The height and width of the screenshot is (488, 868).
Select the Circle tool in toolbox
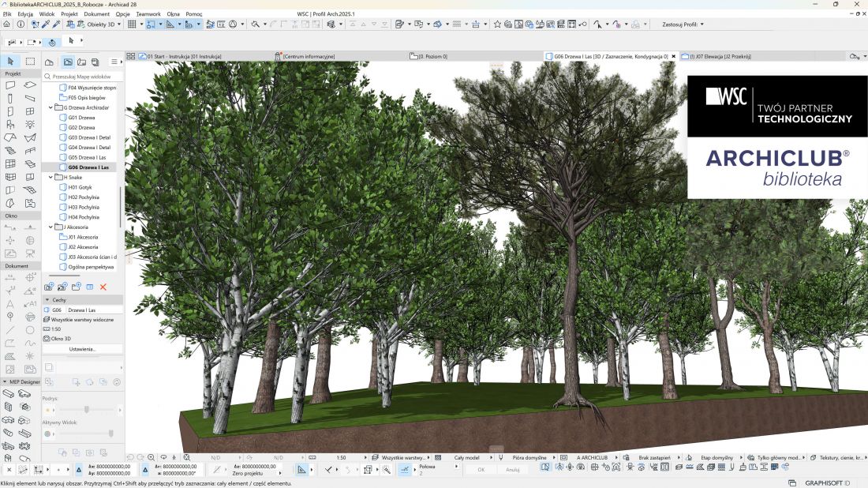tap(30, 330)
